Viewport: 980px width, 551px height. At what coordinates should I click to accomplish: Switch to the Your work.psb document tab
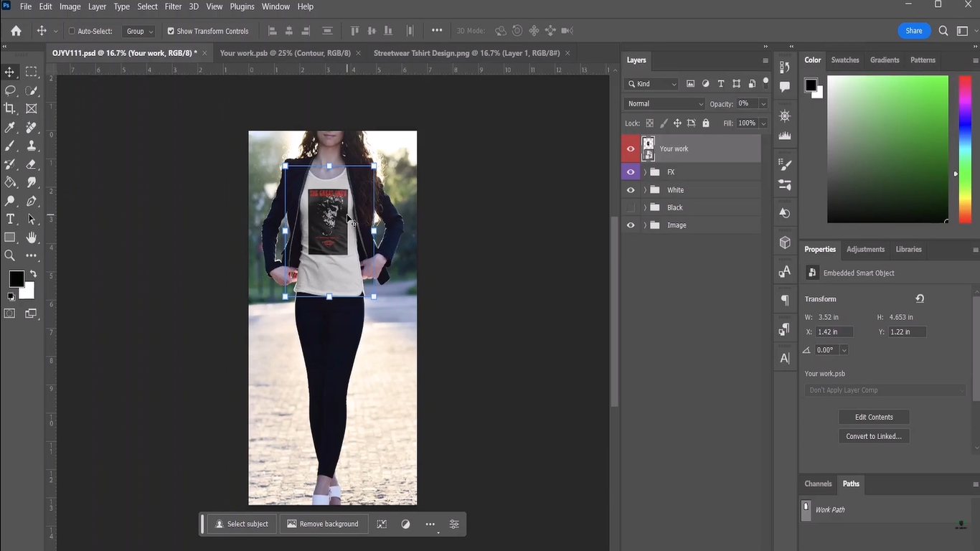pyautogui.click(x=286, y=52)
